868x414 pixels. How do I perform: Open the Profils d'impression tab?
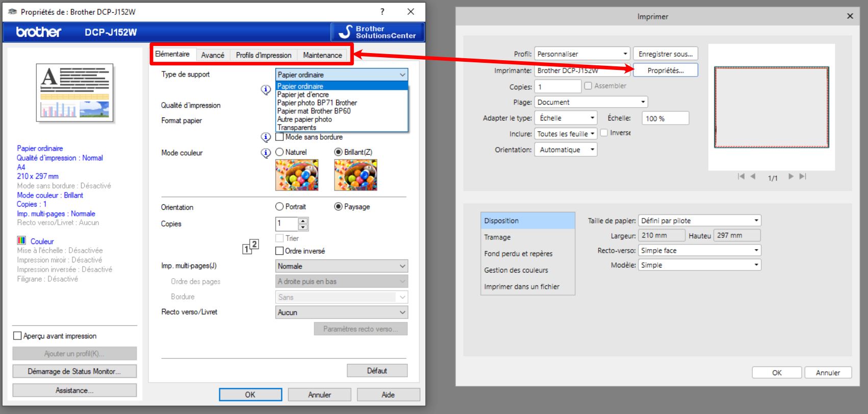(264, 55)
